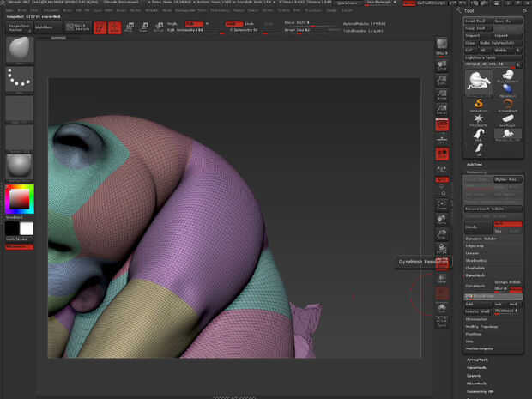Viewport: 532px width, 399px height.
Task: Adjust the Z Intensity slider
Action: click(x=253, y=31)
